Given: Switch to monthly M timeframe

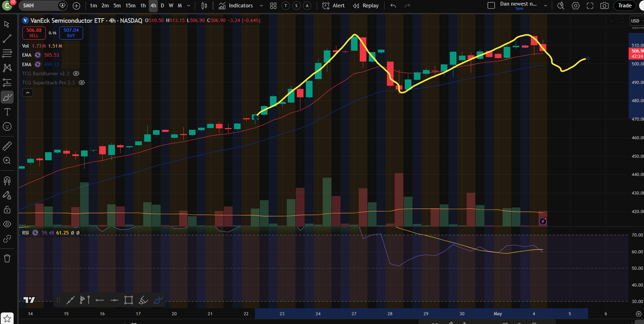Looking at the screenshot, I should pyautogui.click(x=179, y=5).
